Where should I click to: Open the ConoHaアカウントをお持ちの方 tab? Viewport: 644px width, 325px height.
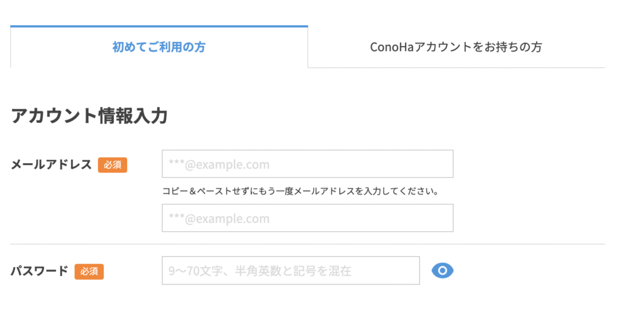pyautogui.click(x=456, y=47)
